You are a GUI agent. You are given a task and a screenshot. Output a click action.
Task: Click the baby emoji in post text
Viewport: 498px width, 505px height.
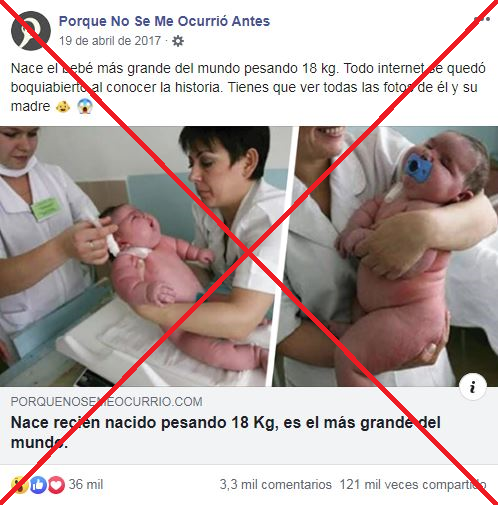pyautogui.click(x=63, y=107)
